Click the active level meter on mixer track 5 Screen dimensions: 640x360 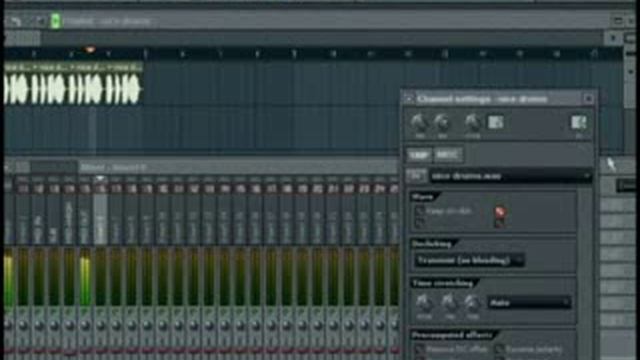(85, 278)
